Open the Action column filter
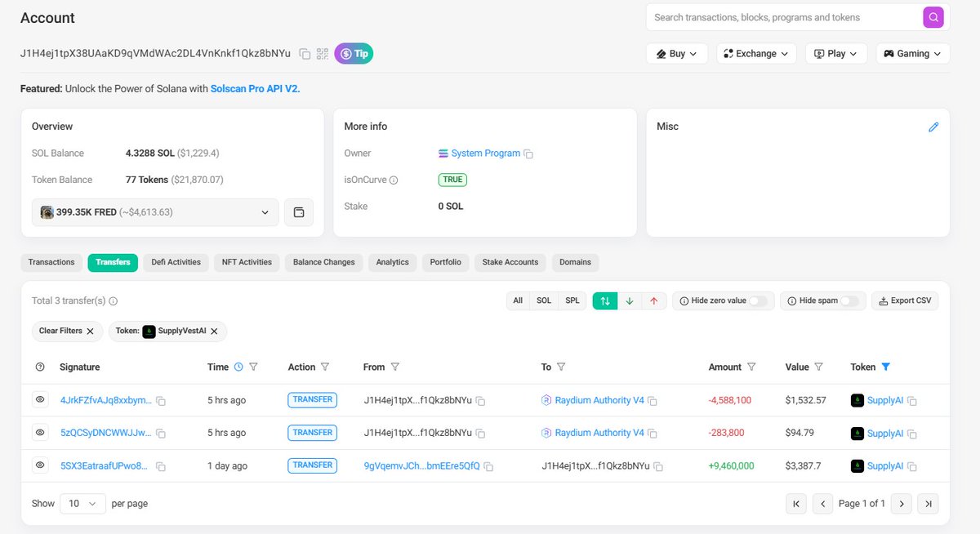 point(325,367)
